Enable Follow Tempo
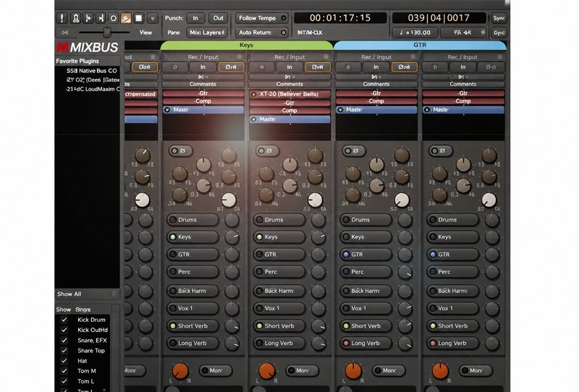579x392 pixels. coord(262,18)
